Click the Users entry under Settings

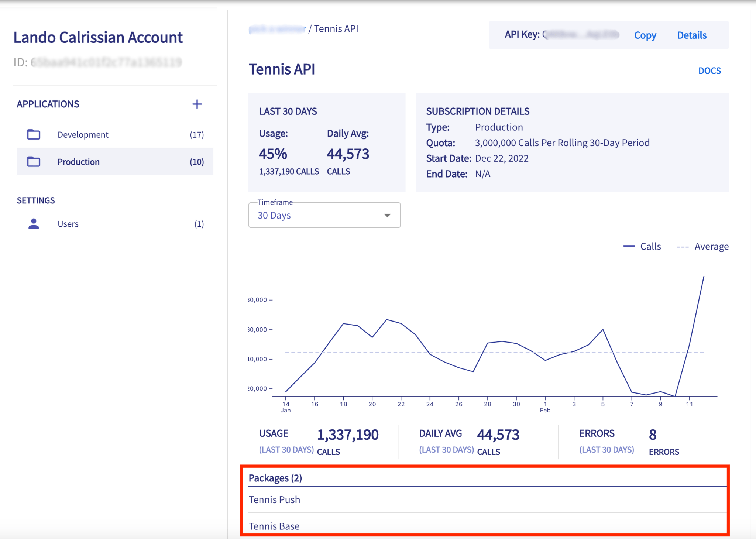click(68, 223)
